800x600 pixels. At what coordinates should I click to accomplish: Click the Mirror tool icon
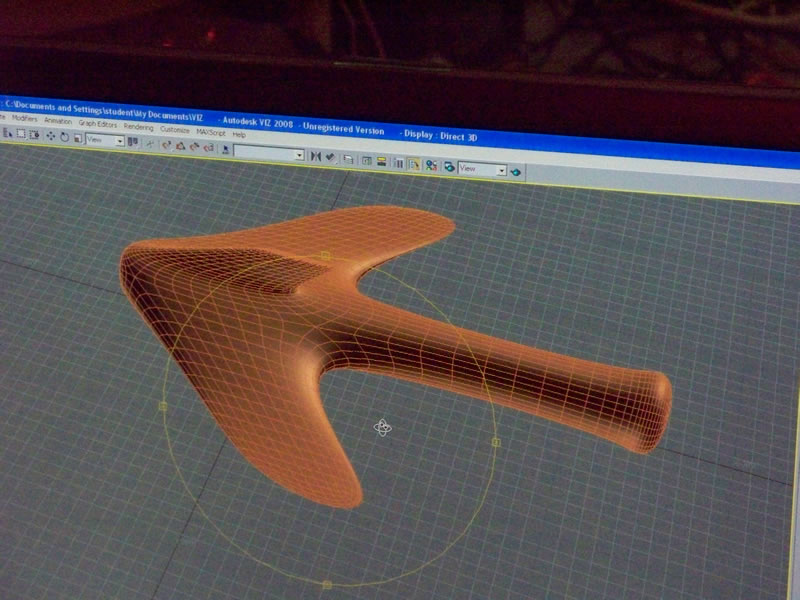click(316, 157)
